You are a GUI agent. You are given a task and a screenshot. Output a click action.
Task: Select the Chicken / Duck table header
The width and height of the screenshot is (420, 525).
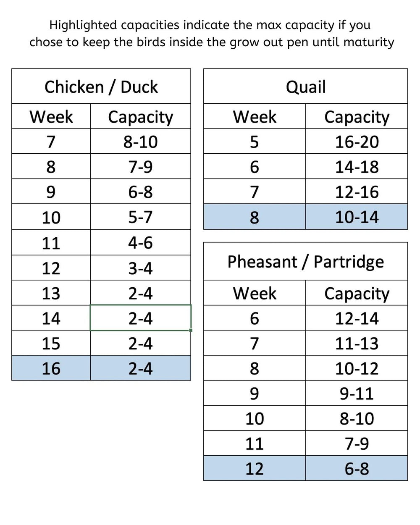[101, 87]
